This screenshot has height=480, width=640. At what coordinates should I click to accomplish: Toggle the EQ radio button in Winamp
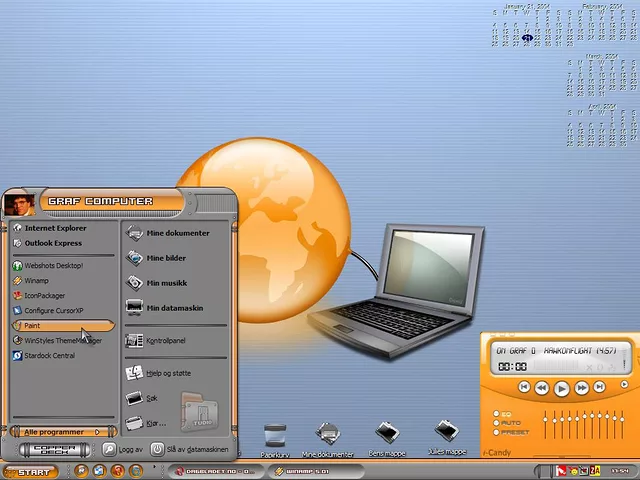coord(496,414)
